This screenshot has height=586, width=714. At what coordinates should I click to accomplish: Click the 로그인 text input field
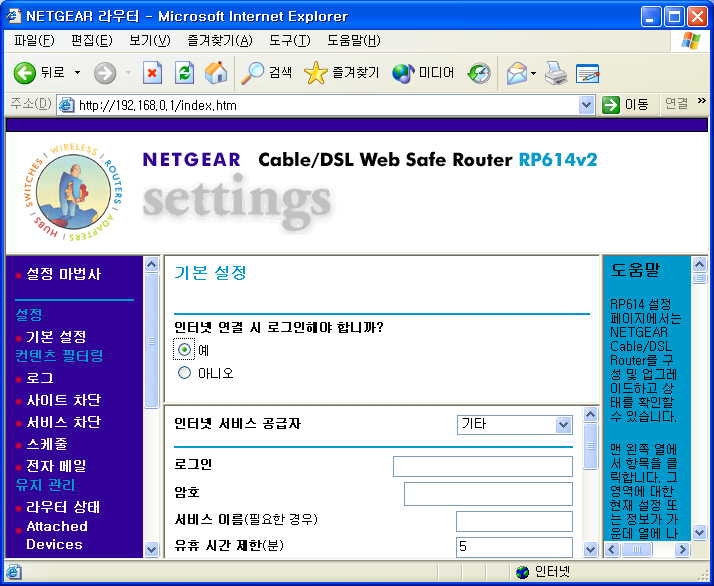[482, 466]
